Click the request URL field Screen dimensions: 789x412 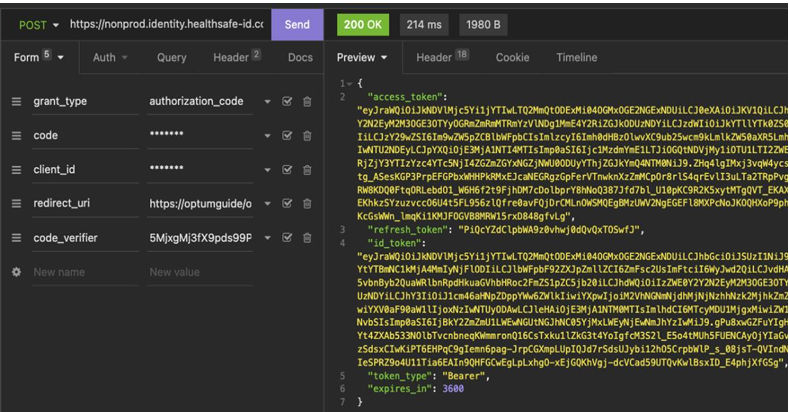coord(167,24)
